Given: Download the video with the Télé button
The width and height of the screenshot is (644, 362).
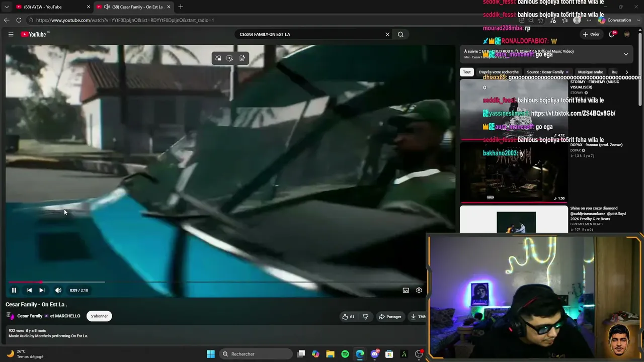Looking at the screenshot, I should pos(418,317).
